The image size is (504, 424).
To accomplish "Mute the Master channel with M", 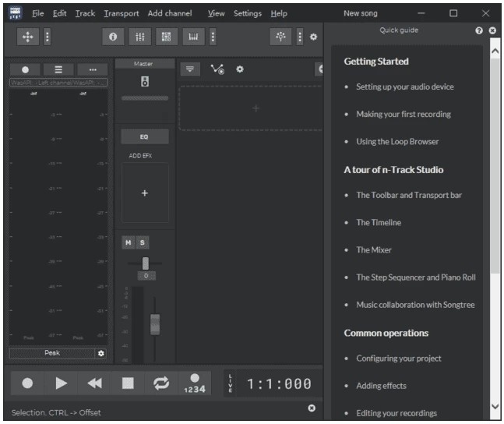I will (x=128, y=242).
